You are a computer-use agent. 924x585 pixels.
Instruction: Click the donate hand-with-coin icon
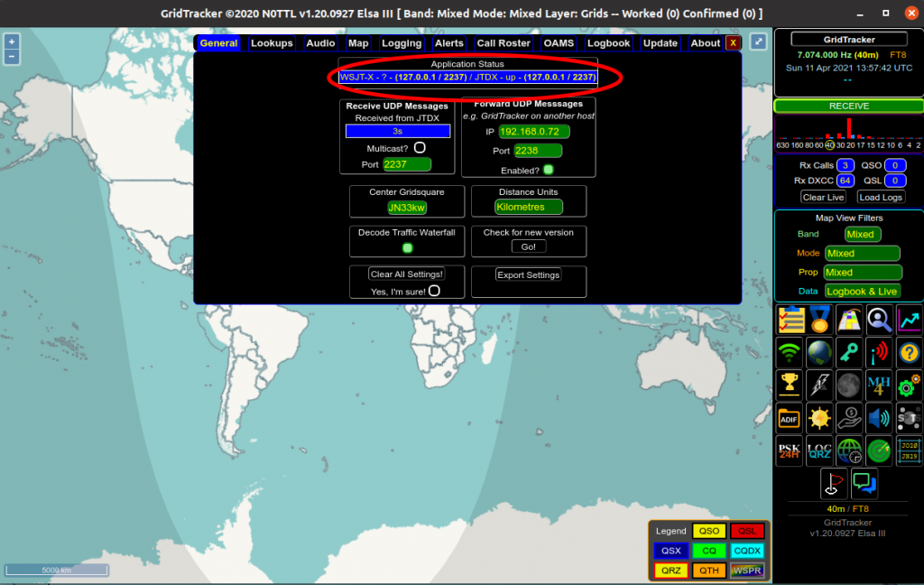point(849,418)
